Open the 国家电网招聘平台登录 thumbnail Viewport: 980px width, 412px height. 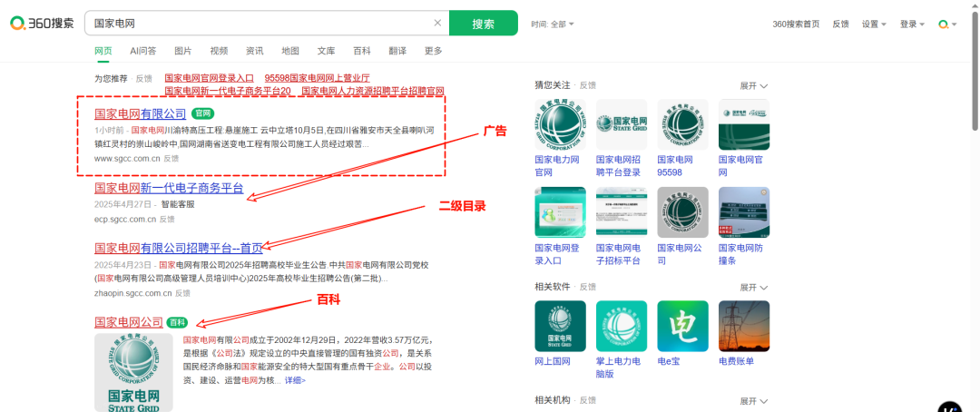pyautogui.click(x=622, y=123)
